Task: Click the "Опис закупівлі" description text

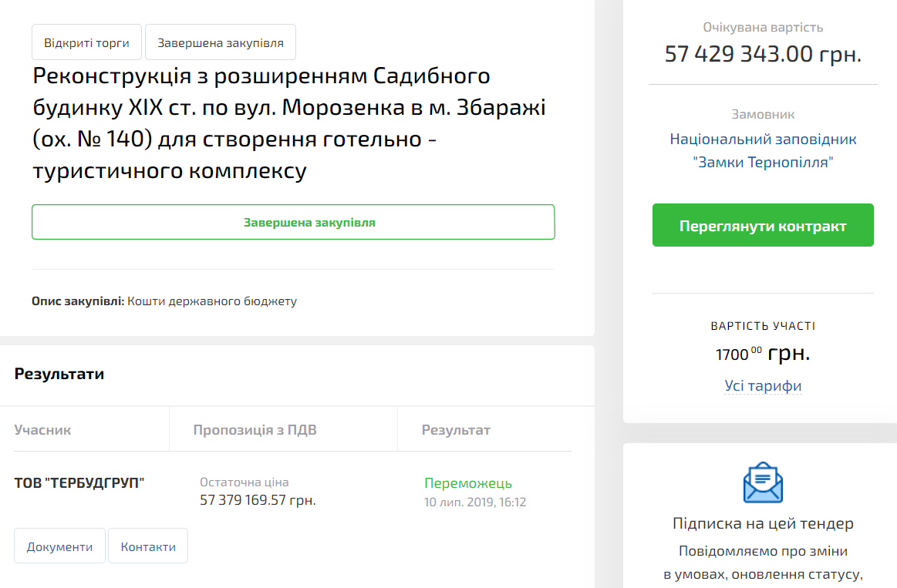Action: (x=164, y=301)
